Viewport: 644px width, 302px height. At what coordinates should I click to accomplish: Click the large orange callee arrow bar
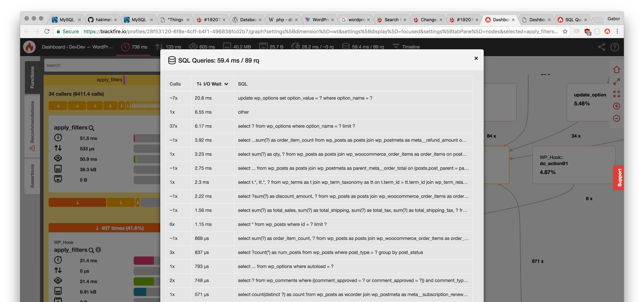point(77,202)
